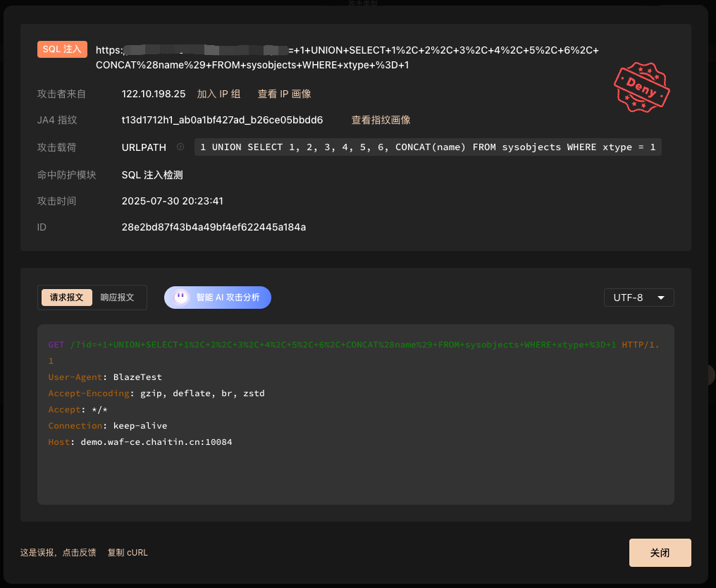Click the 命中防护模块 label
This screenshot has height=588, width=716.
(66, 175)
